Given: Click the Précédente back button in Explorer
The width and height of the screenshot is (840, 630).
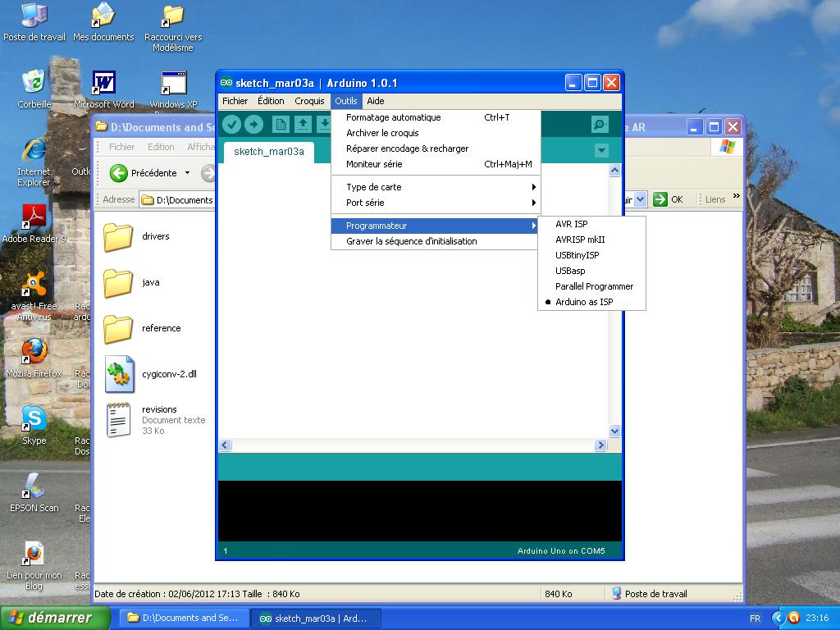Looking at the screenshot, I should (x=144, y=173).
